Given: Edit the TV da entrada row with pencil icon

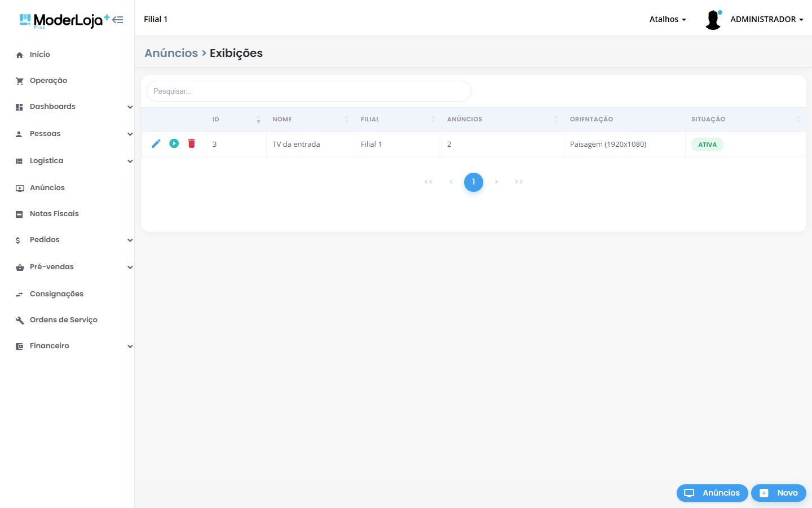Looking at the screenshot, I should 156,143.
